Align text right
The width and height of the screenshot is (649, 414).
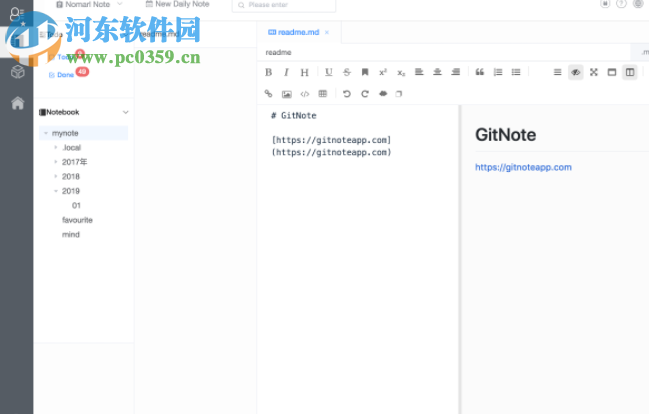[x=455, y=72]
